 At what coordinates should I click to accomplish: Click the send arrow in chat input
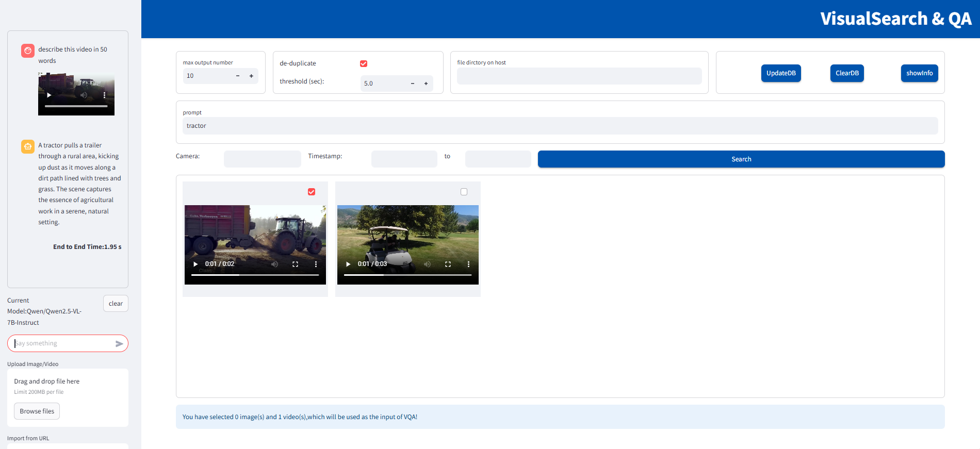pos(119,344)
